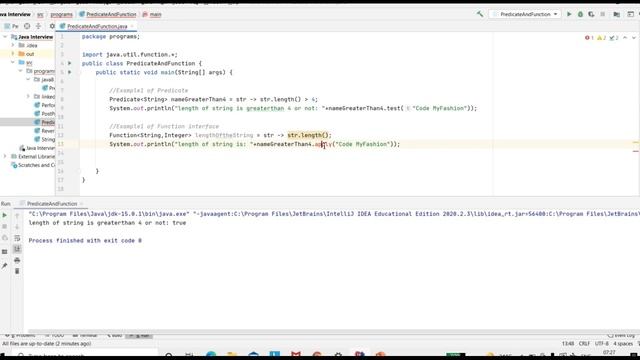Image resolution: width=640 pixels, height=360 pixels.
Task: Clear console with the trash icon
Action: point(17,271)
